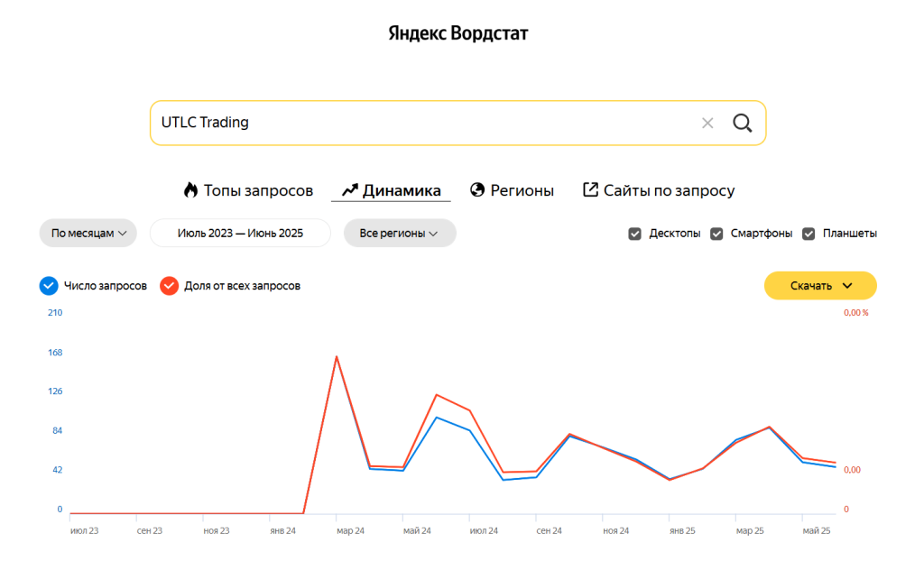Click the Яндекс Вордстат logo heading
This screenshot has width=924, height=561.
(x=457, y=33)
